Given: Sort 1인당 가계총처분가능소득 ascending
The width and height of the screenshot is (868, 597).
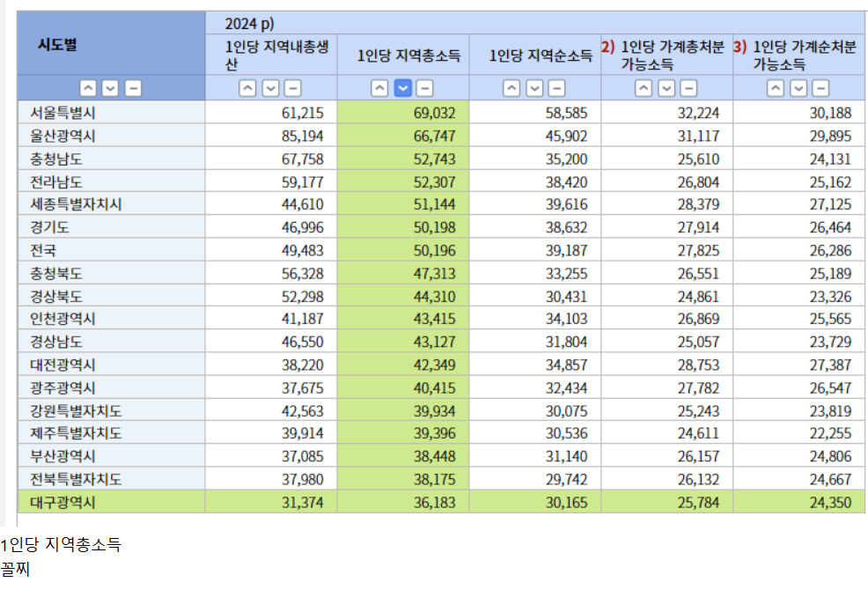Looking at the screenshot, I should coord(644,88).
